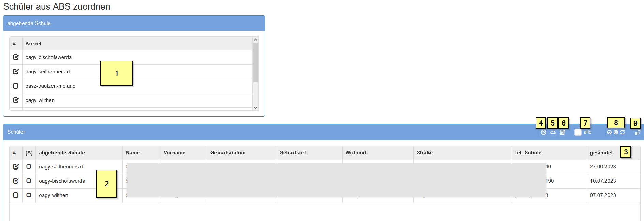Click the circled checkmark select-all icon
The image size is (644, 221).
point(609,132)
